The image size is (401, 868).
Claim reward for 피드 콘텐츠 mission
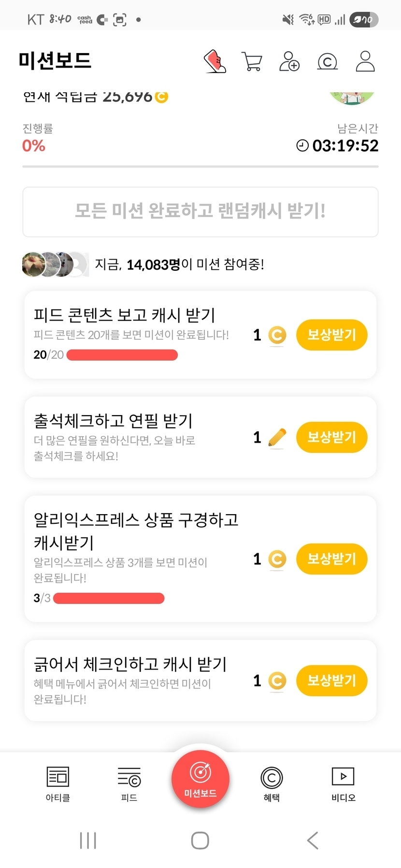tap(331, 335)
